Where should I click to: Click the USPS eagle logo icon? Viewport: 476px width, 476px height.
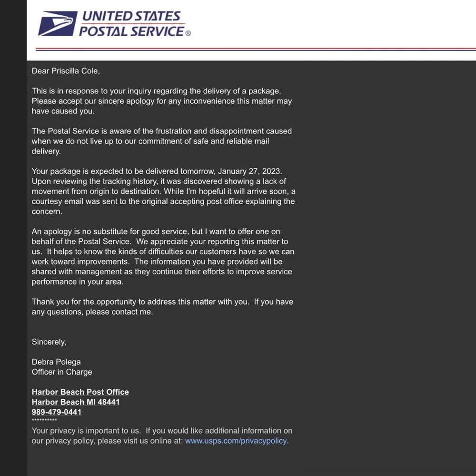(x=58, y=24)
